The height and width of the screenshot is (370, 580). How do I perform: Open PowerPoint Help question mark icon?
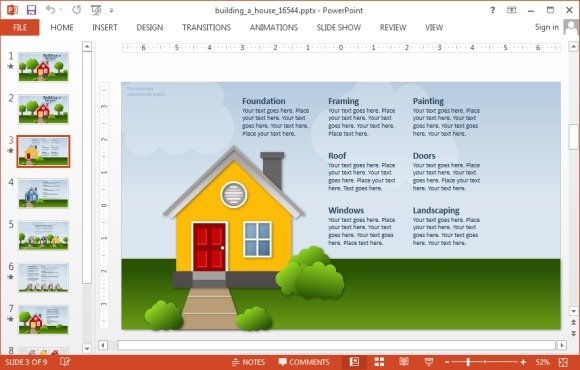pos(492,10)
